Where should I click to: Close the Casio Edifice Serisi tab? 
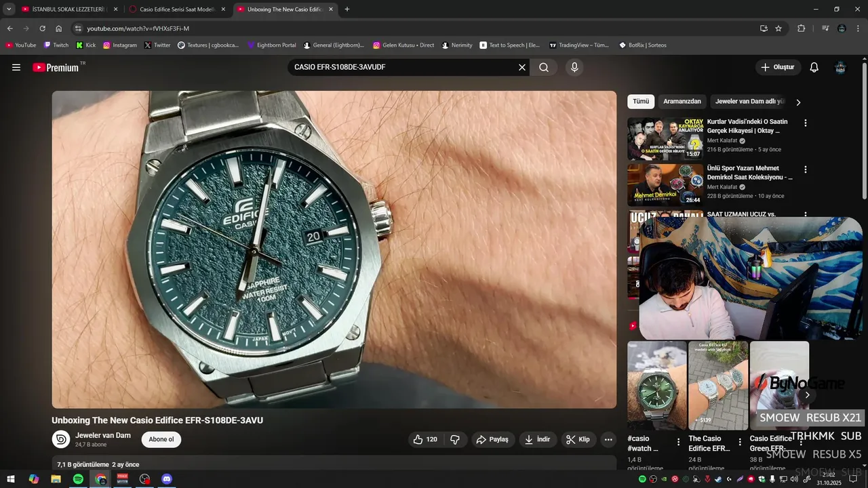223,9
